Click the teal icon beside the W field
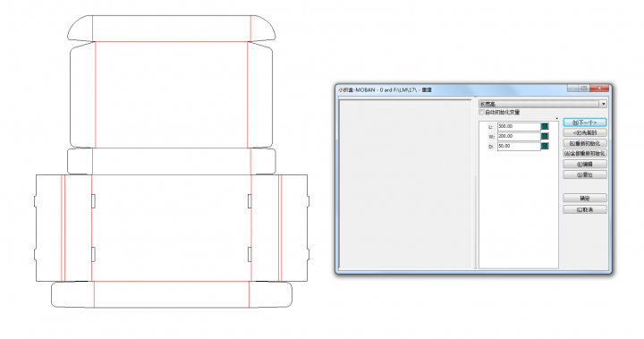 click(x=545, y=136)
